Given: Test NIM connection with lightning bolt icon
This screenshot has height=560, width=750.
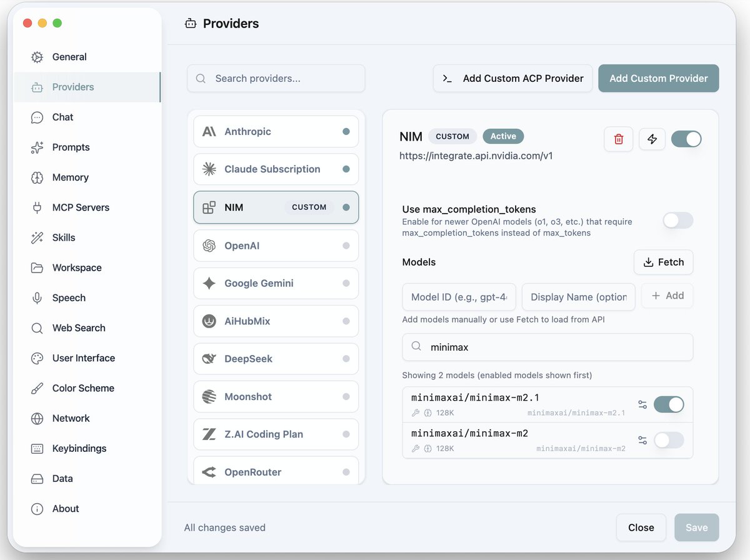Looking at the screenshot, I should [x=652, y=139].
